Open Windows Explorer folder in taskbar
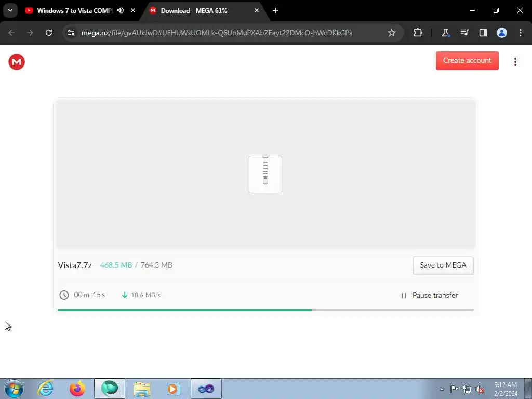This screenshot has width=532, height=399. tap(142, 389)
